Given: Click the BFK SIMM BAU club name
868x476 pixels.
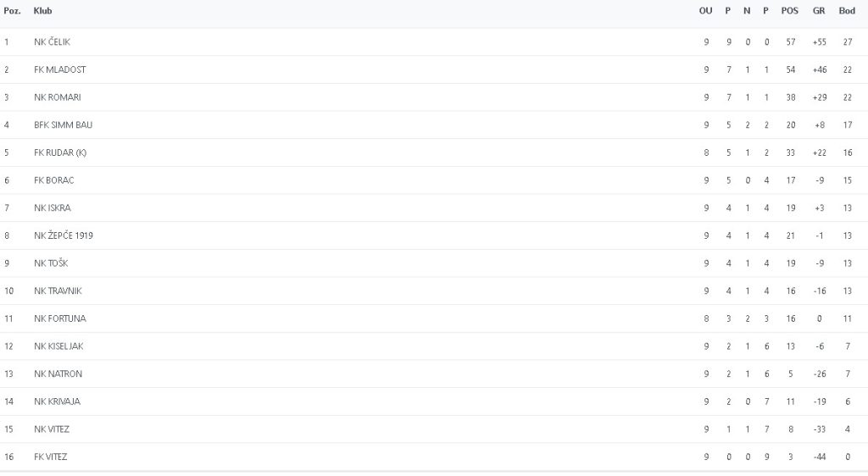Looking at the screenshot, I should [64, 125].
